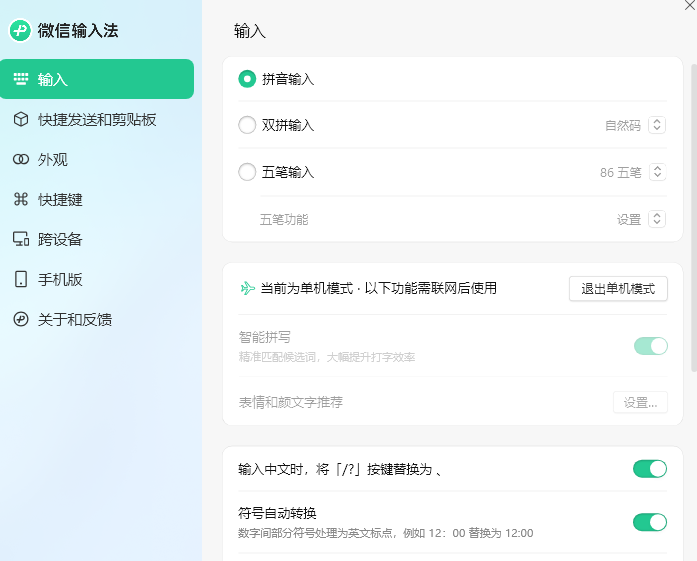The width and height of the screenshot is (697, 561).
Task: Click the phone icon for 手机版
Action: tap(20, 280)
